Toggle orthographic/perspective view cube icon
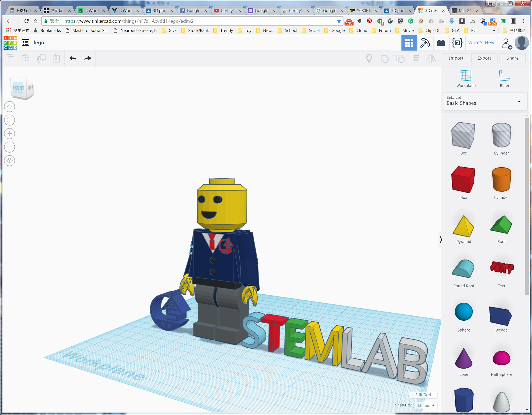This screenshot has width=532, height=415. [x=10, y=161]
